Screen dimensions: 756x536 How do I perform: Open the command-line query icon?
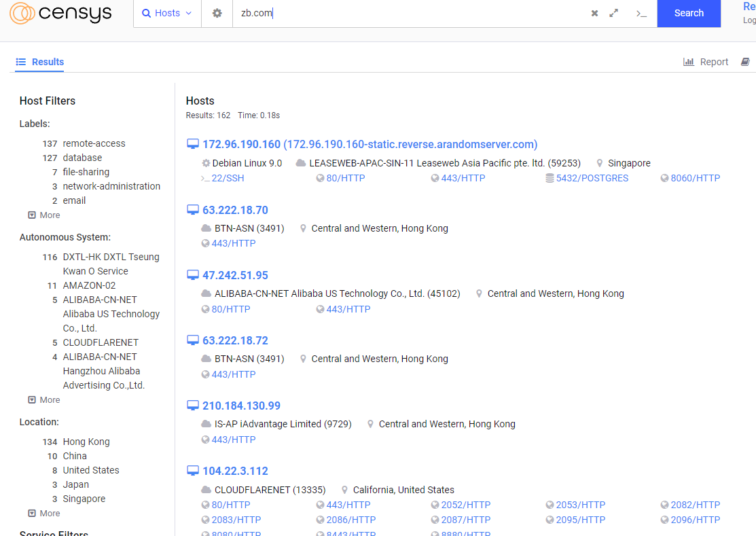(x=641, y=13)
